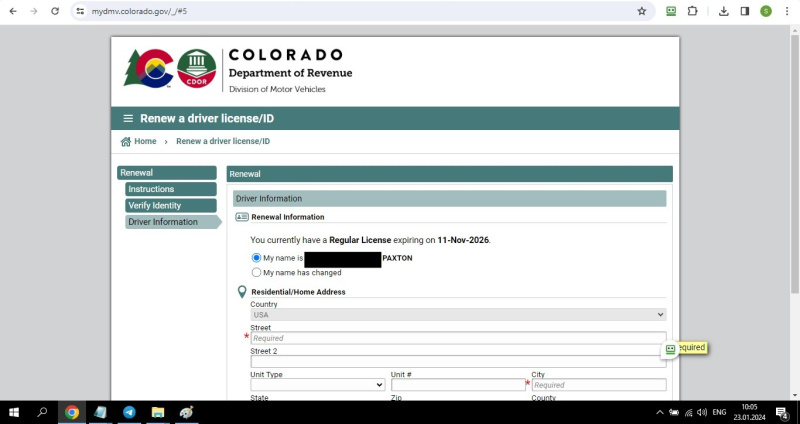The height and width of the screenshot is (424, 800).
Task: Open Windows notification center icon
Action: 781,412
